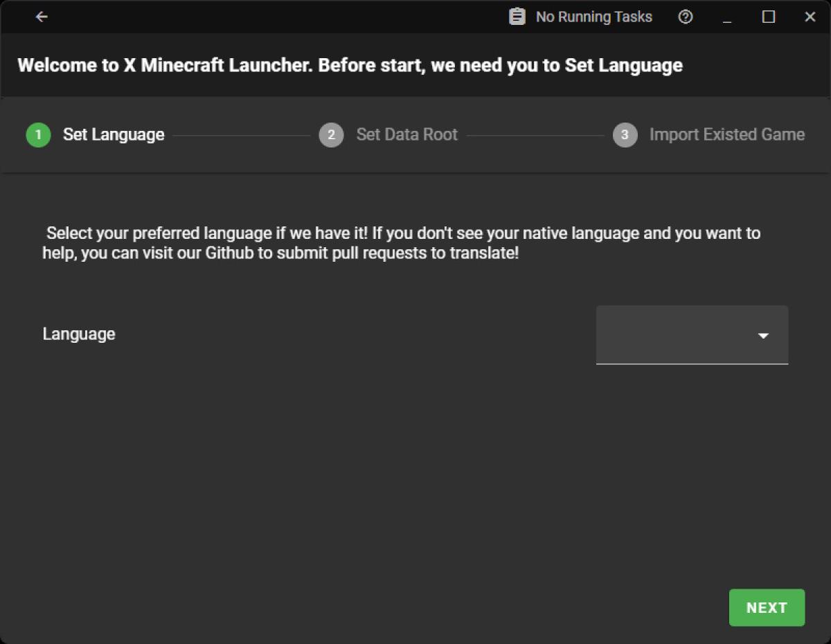The width and height of the screenshot is (831, 644).
Task: Click the green Set Language step indicator
Action: (38, 135)
